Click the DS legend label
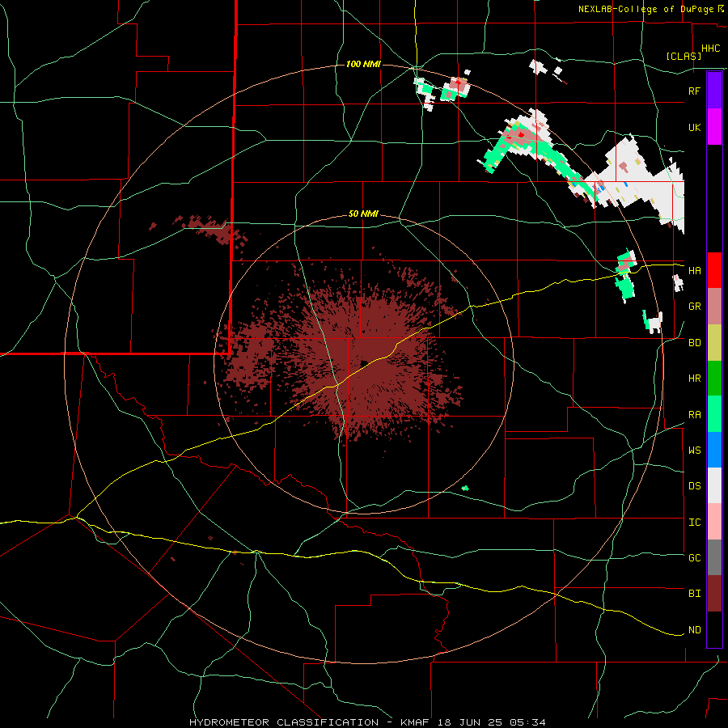Viewport: 728px width, 728px height. pyautogui.click(x=694, y=486)
